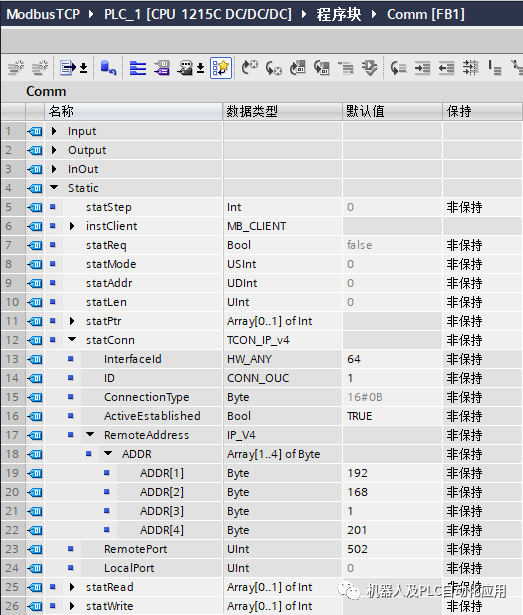This screenshot has width=523, height=615.
Task: Click the breadcrumb arrow after ModbusTCP
Action: [x=91, y=15]
